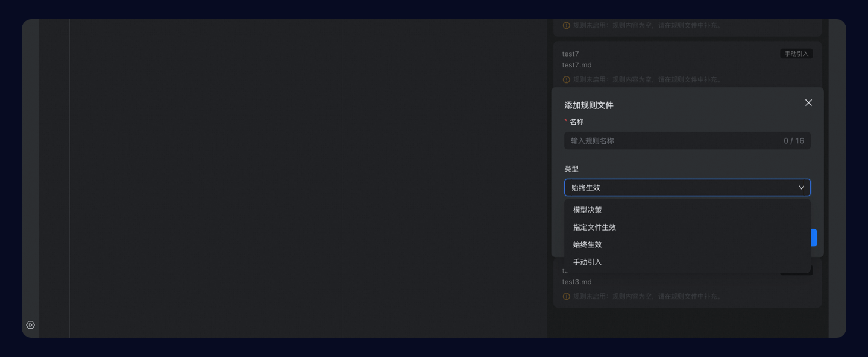Open the 类型 dropdown showing 始终生效
The image size is (868, 357).
tap(687, 187)
